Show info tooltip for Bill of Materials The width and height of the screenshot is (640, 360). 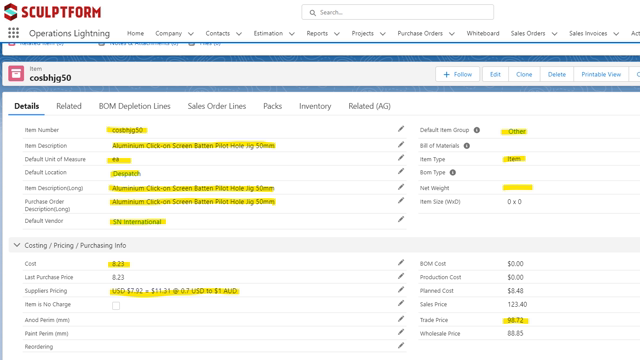pos(467,146)
